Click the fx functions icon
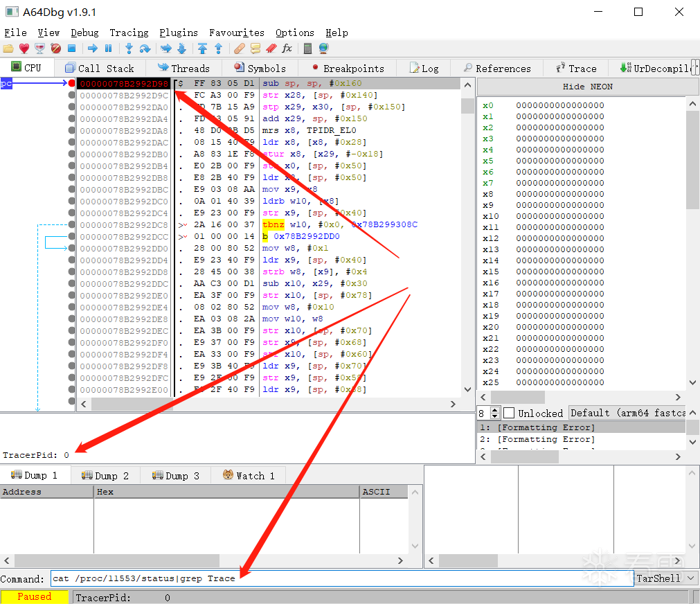This screenshot has height=604, width=700. point(287,48)
